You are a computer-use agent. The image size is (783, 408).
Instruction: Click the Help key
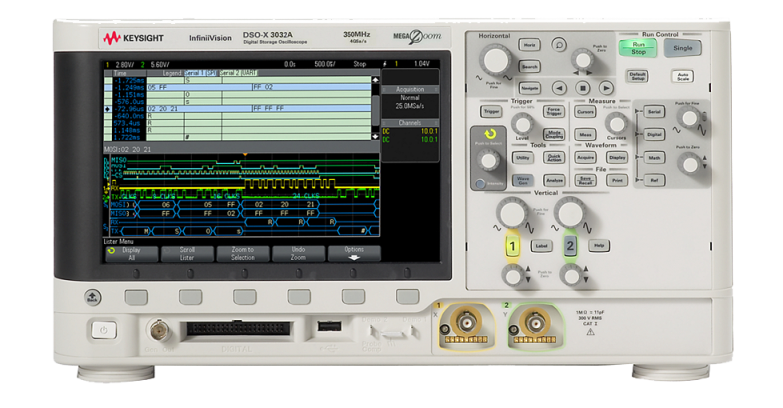pos(599,245)
